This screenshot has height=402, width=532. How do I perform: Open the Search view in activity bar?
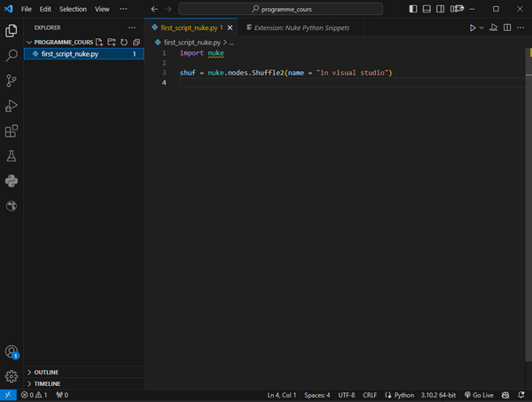12,56
